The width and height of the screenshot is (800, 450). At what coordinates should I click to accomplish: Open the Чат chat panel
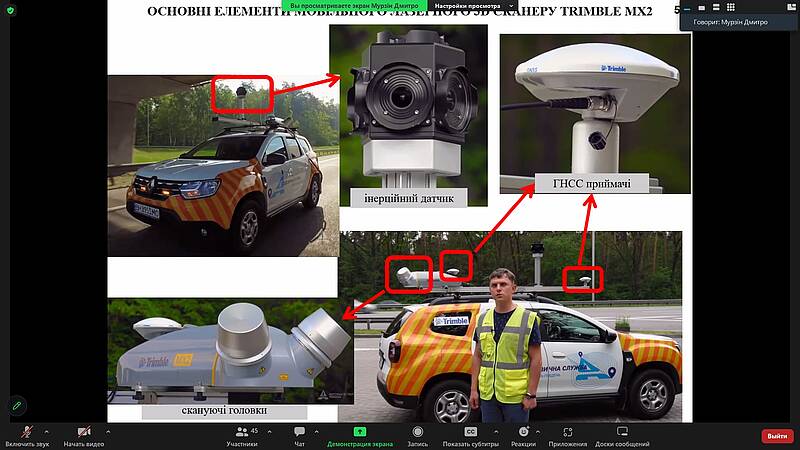[299, 436]
